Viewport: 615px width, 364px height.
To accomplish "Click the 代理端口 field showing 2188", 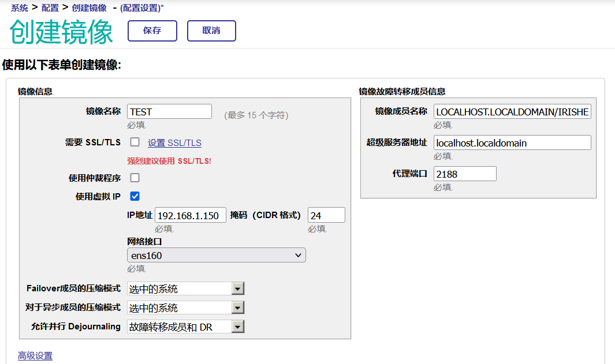I will 465,174.
